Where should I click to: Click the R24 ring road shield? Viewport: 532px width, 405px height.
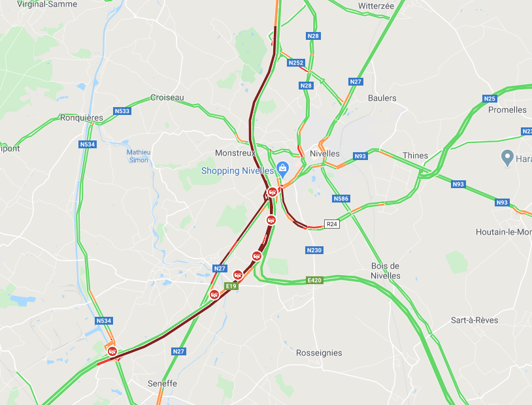pyautogui.click(x=332, y=224)
